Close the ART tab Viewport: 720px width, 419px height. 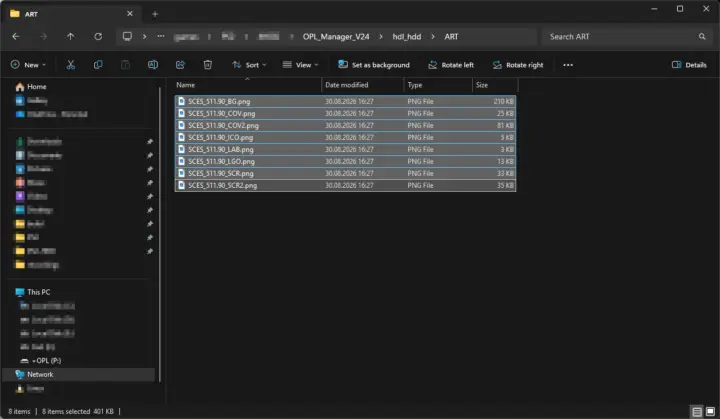point(130,14)
